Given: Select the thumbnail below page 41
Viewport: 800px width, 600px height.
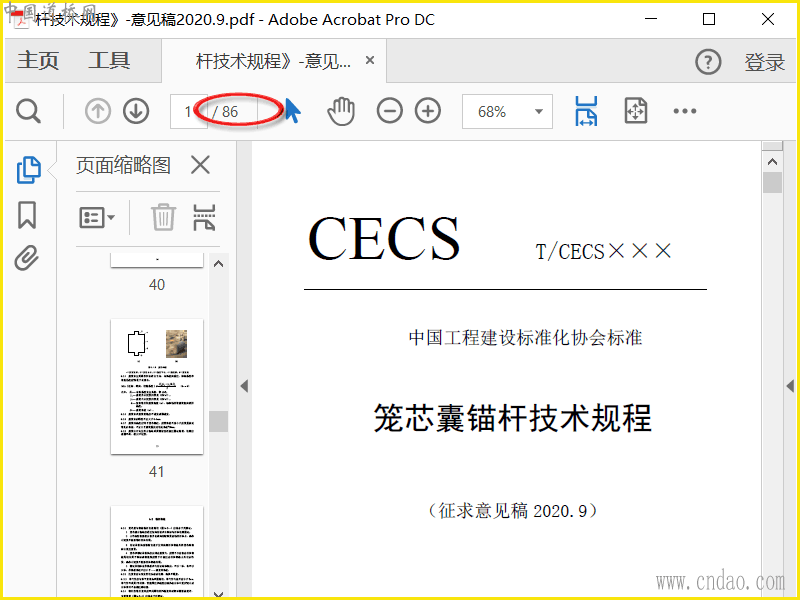Looking at the screenshot, I should click(x=157, y=551).
